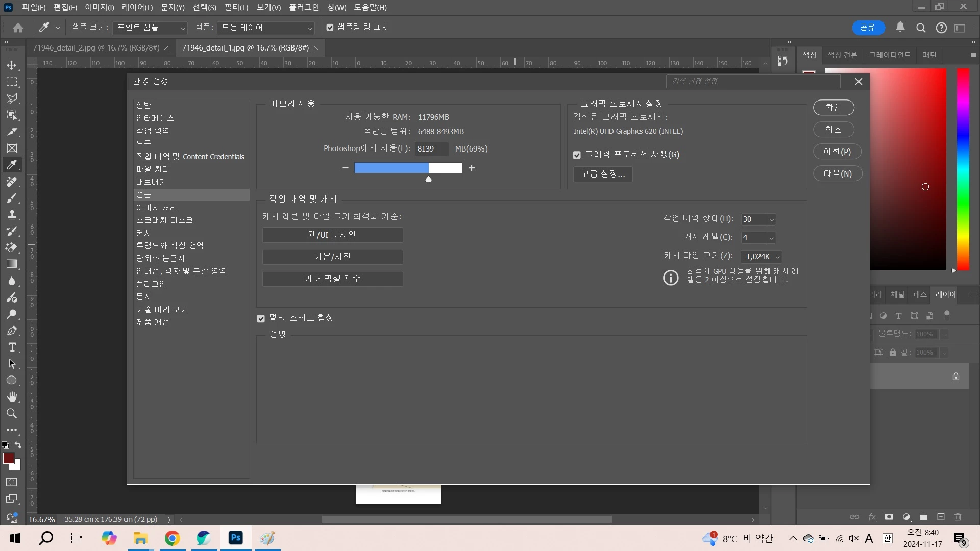This screenshot has height=551, width=980.
Task: Click the 확인 button
Action: pyautogui.click(x=833, y=108)
